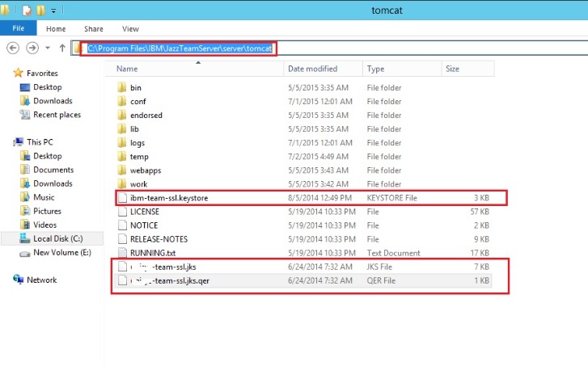
Task: Open Recent places under Favorites
Action: (x=57, y=115)
